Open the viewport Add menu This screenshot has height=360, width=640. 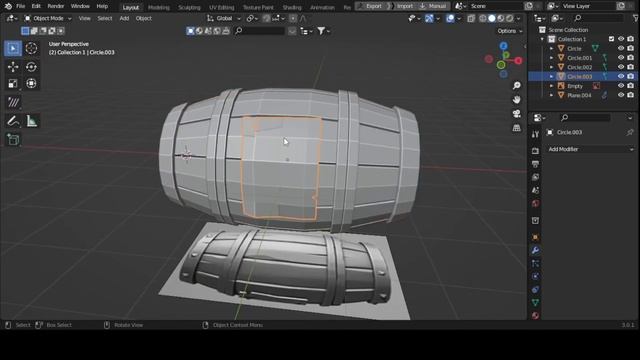(x=124, y=18)
